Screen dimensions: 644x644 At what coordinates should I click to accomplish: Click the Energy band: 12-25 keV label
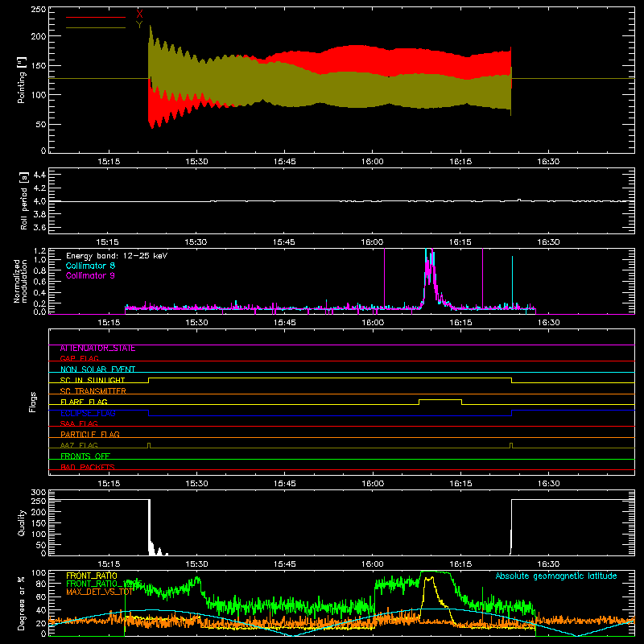[x=117, y=256]
